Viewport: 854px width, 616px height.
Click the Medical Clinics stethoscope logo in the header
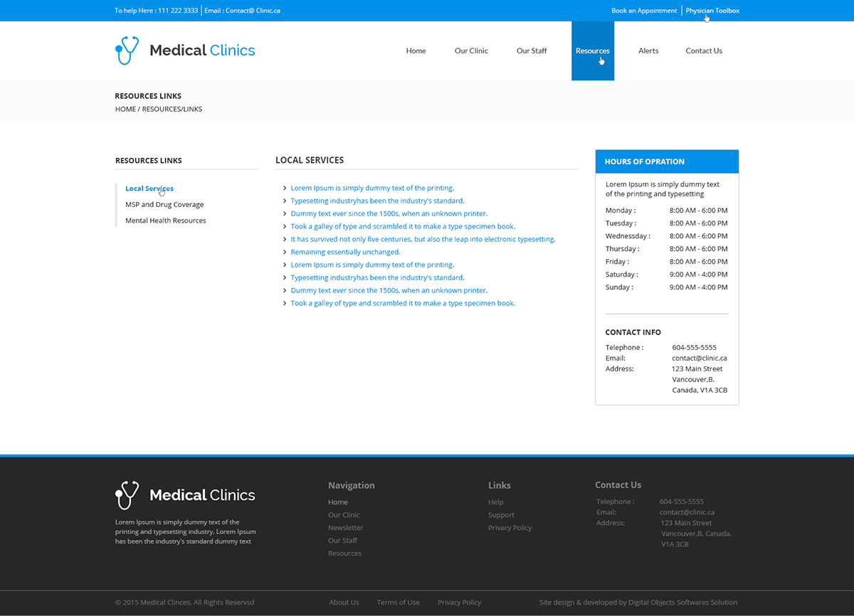click(127, 50)
